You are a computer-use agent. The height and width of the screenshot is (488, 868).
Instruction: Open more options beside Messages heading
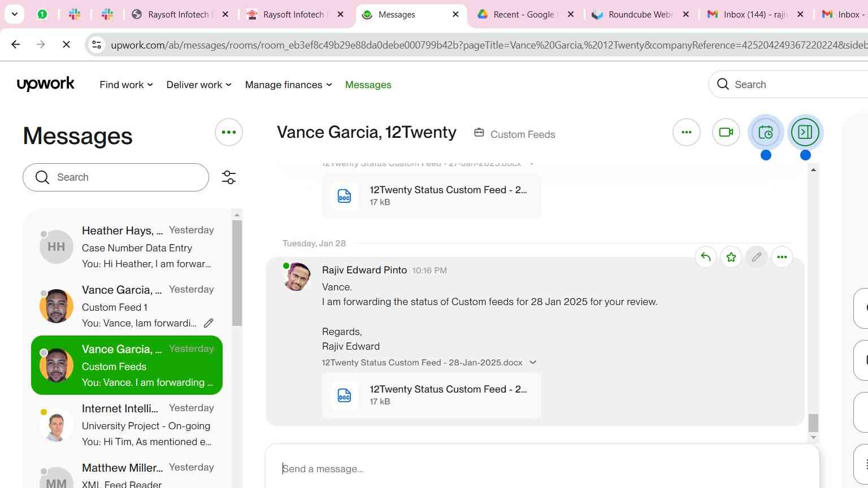[229, 132]
